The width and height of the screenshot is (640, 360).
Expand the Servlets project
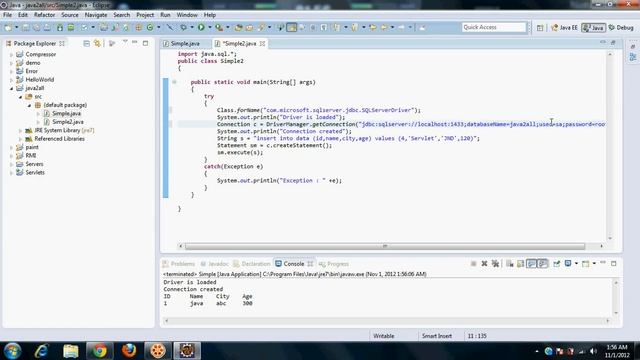(11, 173)
